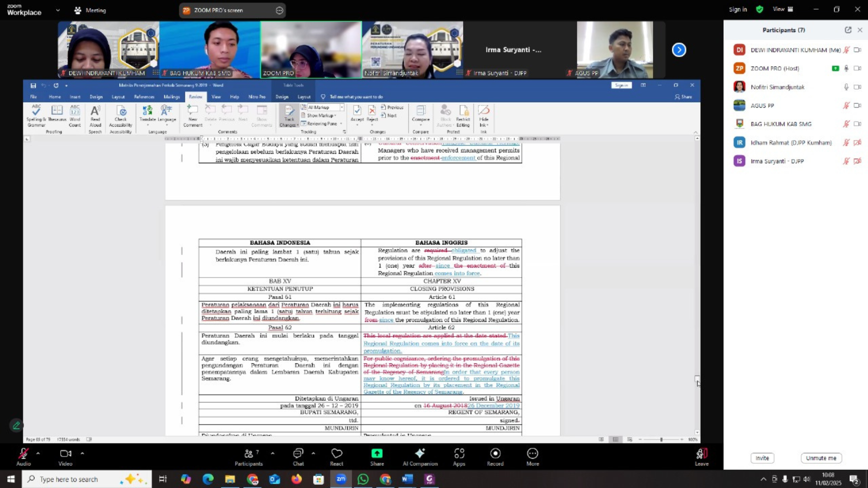
Task: Toggle Zoom audio mute
Action: pos(24,457)
